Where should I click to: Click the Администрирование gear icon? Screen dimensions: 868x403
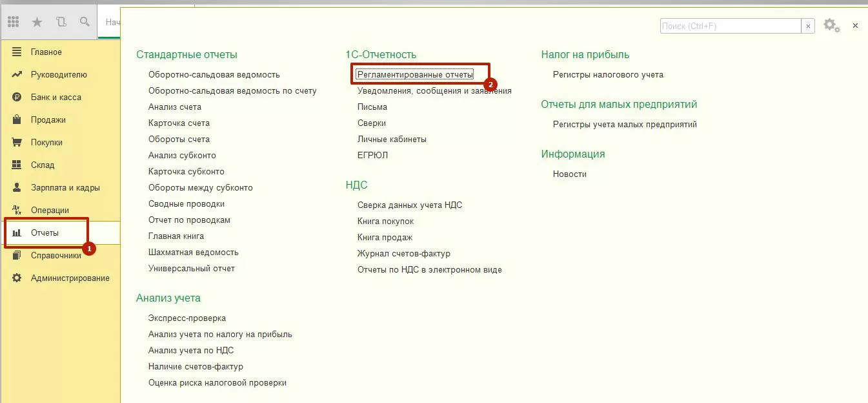(17, 278)
